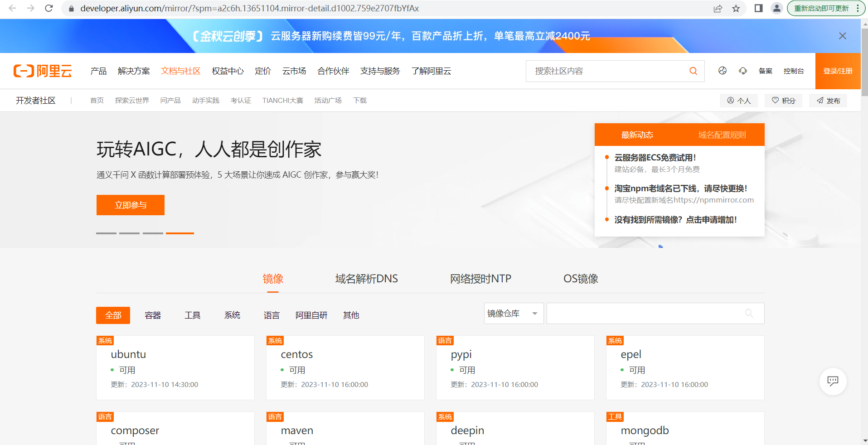The image size is (868, 445).
Task: Filter mirrors by 系统 category
Action: click(x=232, y=315)
